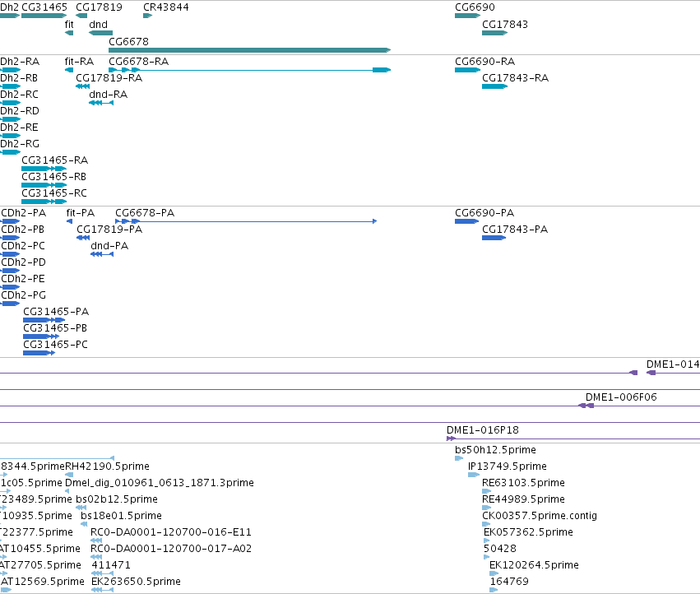700x594 pixels.
Task: Click BAC clone DME1-006F06 label
Action: point(621,397)
